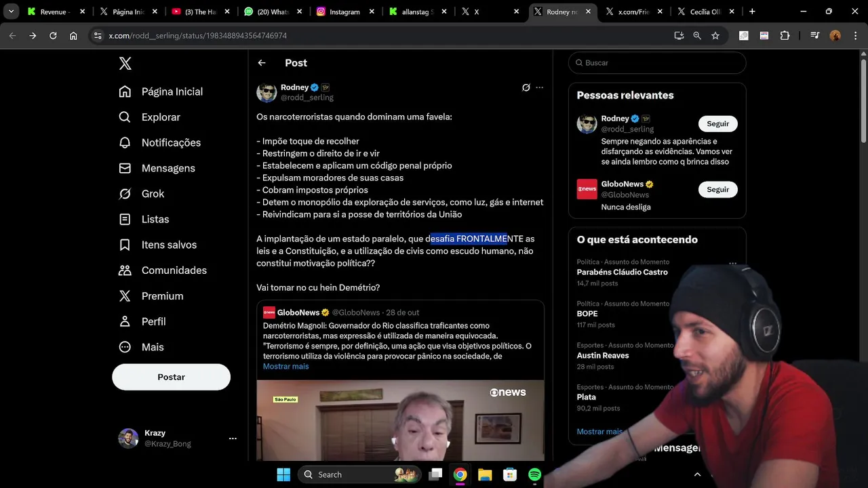Screen dimensions: 868x488
Task: Bookmark page with star icon
Action: click(x=715, y=35)
